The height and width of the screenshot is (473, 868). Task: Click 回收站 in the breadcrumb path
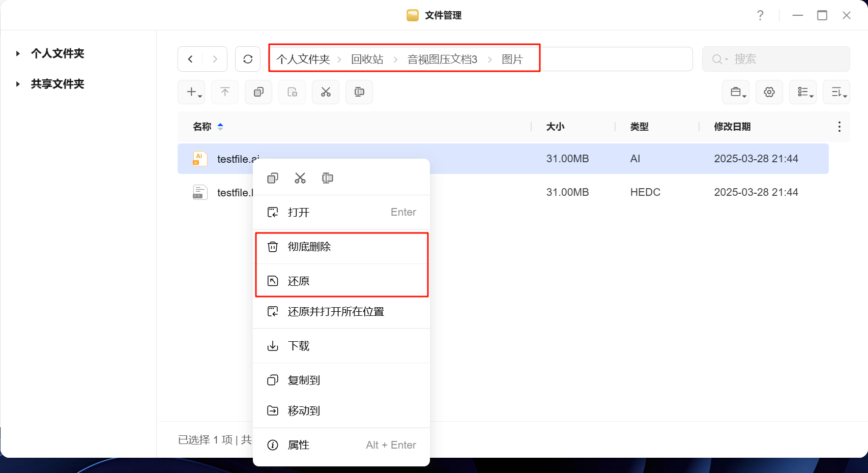coord(367,60)
